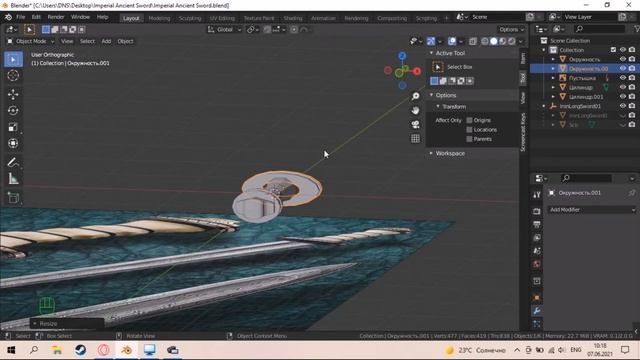This screenshot has height=360, width=640.
Task: Open the viewport Add menu
Action: click(106, 41)
